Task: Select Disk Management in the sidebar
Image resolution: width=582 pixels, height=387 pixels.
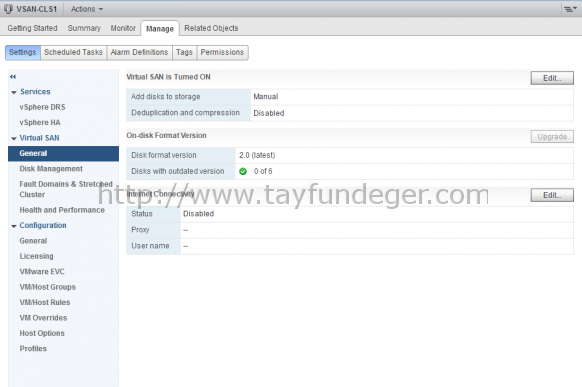Action: coord(51,169)
